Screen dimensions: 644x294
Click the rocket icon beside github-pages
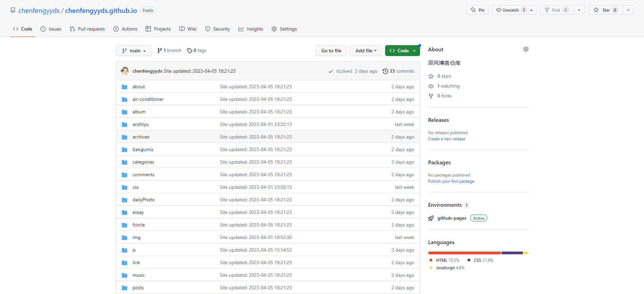(431, 218)
